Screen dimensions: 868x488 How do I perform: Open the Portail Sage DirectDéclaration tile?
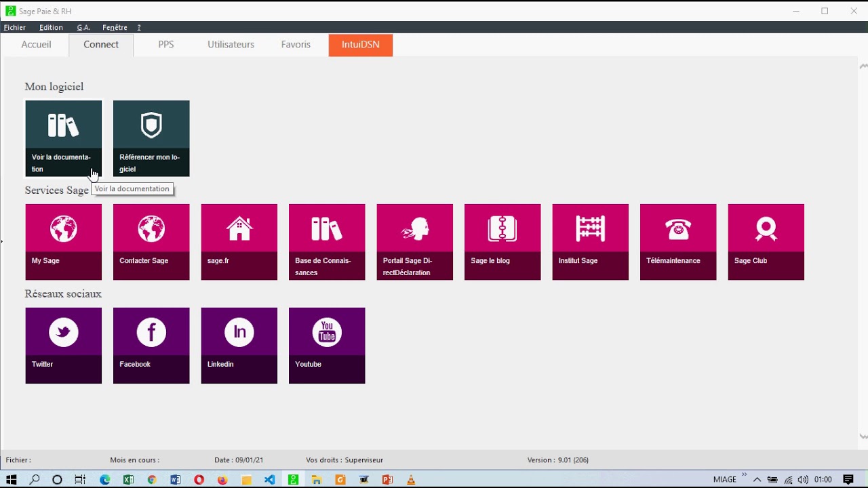[x=415, y=242]
